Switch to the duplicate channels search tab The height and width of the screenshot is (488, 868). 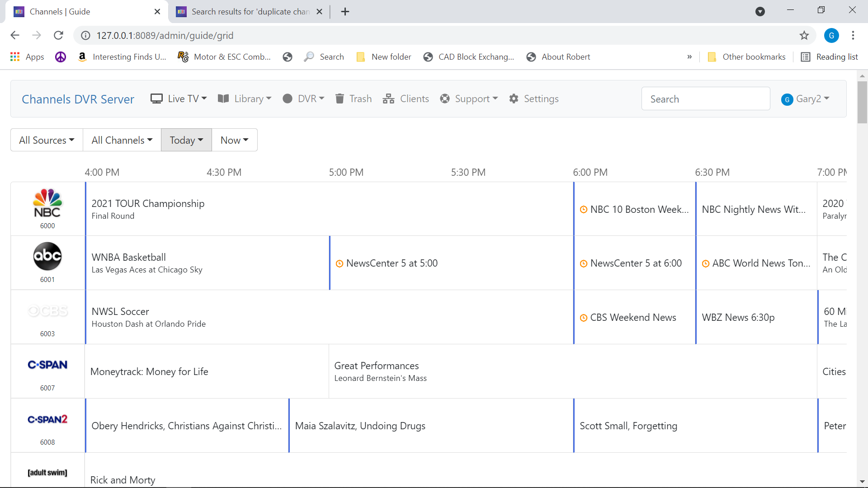click(250, 12)
